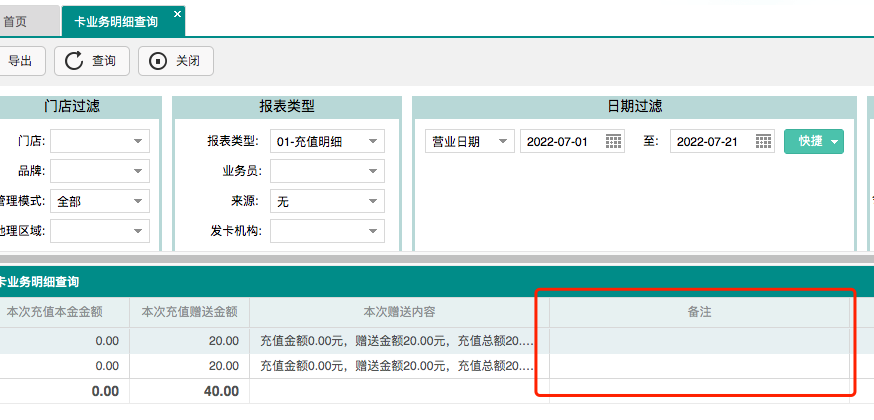874x420 pixels.
Task: Click the circle icon on 关闭 button
Action: 158,61
